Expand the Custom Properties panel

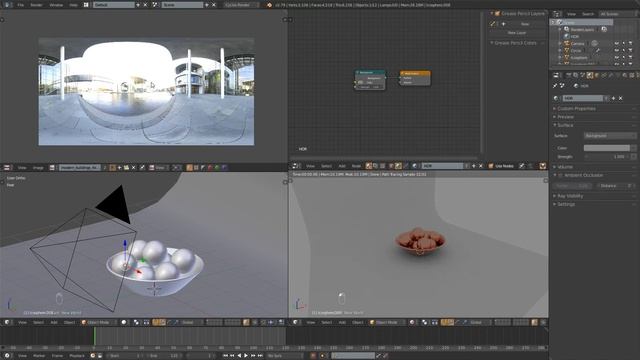point(576,109)
